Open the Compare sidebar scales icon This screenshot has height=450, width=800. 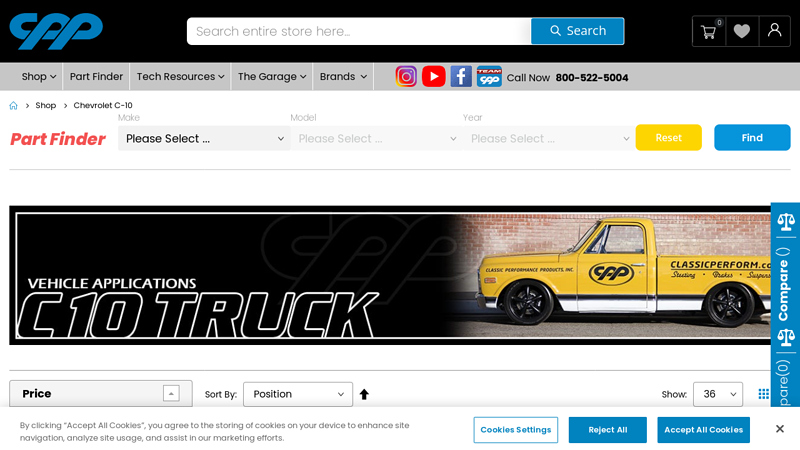tap(786, 222)
